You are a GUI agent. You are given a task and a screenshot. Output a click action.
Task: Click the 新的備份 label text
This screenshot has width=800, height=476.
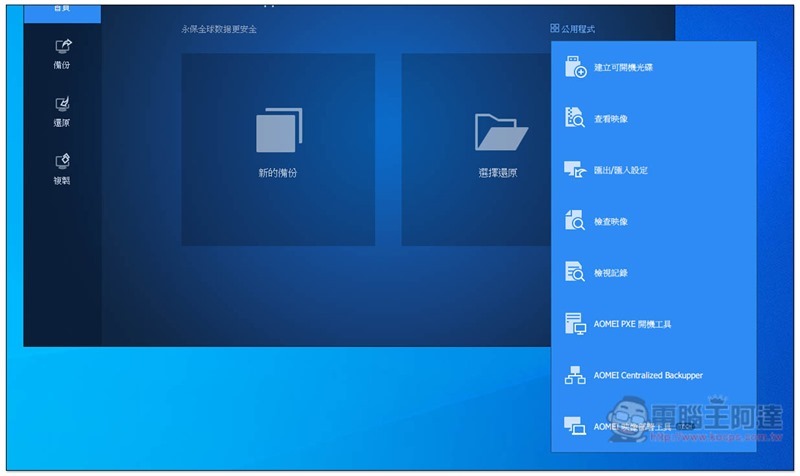pyautogui.click(x=278, y=173)
